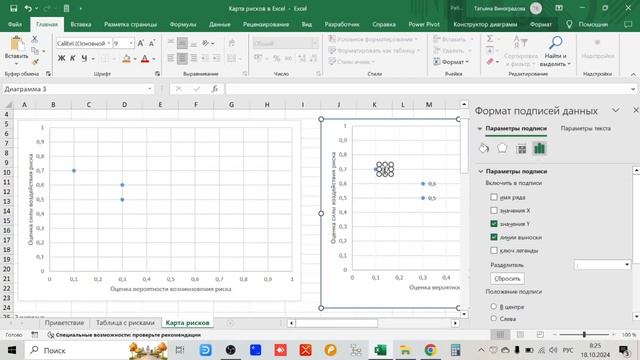The width and height of the screenshot is (640, 360).
Task: Switch to the Данные ribbon tab
Action: click(x=220, y=24)
